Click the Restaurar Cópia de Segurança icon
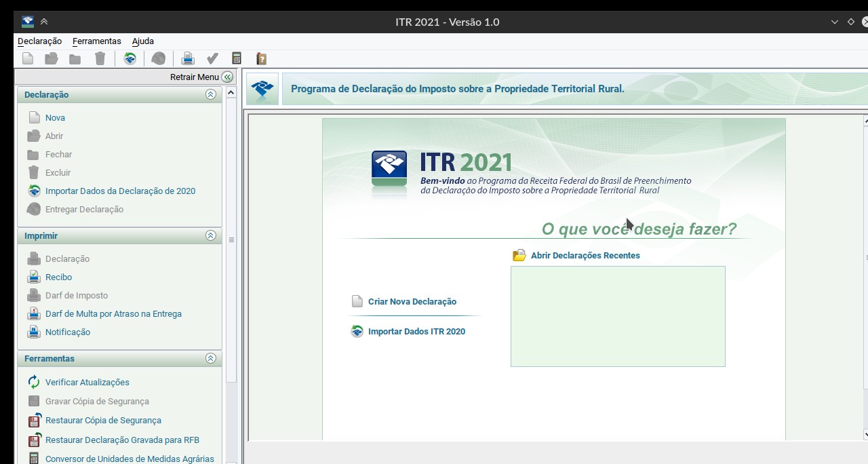The height and width of the screenshot is (464, 868). [34, 420]
